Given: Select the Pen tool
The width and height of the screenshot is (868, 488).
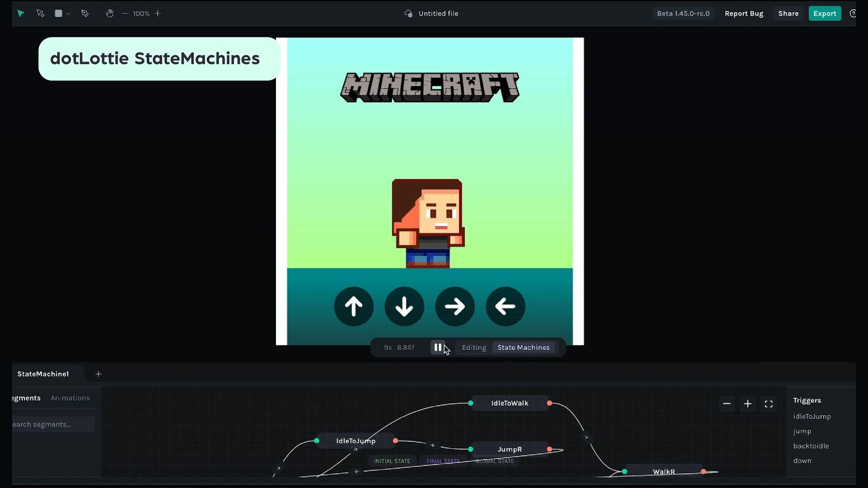Looking at the screenshot, I should pos(85,14).
